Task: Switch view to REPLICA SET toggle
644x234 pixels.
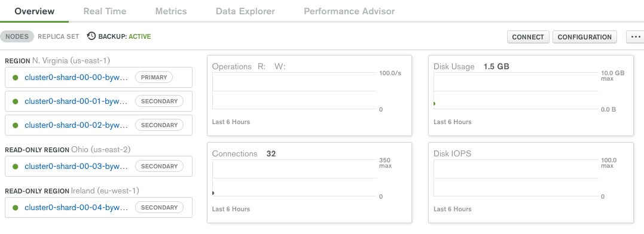Action: pyautogui.click(x=59, y=36)
